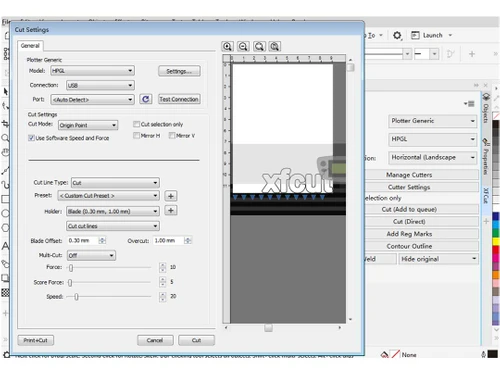Open docker panel options menu icon

point(469,104)
